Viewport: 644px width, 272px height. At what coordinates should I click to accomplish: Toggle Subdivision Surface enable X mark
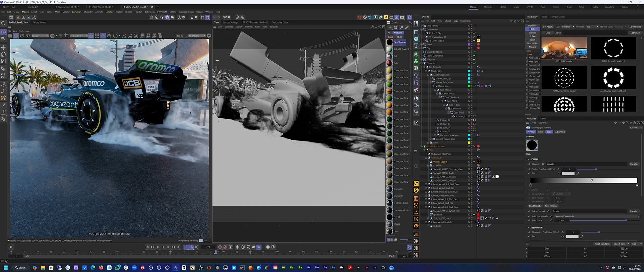[x=474, y=146]
